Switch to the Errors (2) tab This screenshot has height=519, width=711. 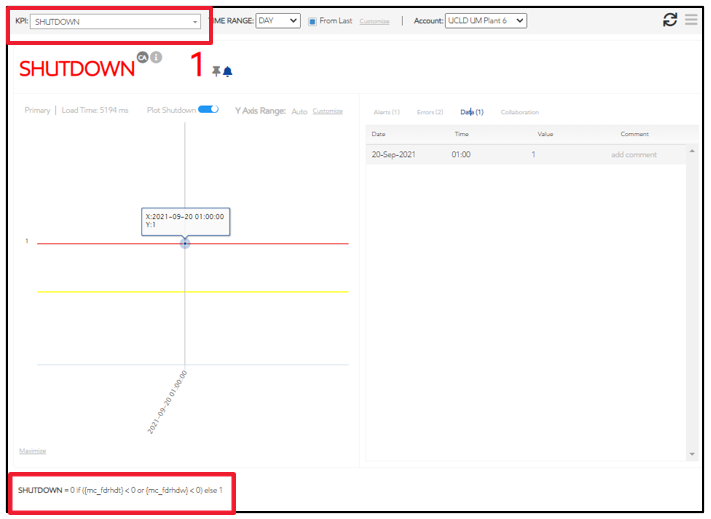[x=430, y=112]
